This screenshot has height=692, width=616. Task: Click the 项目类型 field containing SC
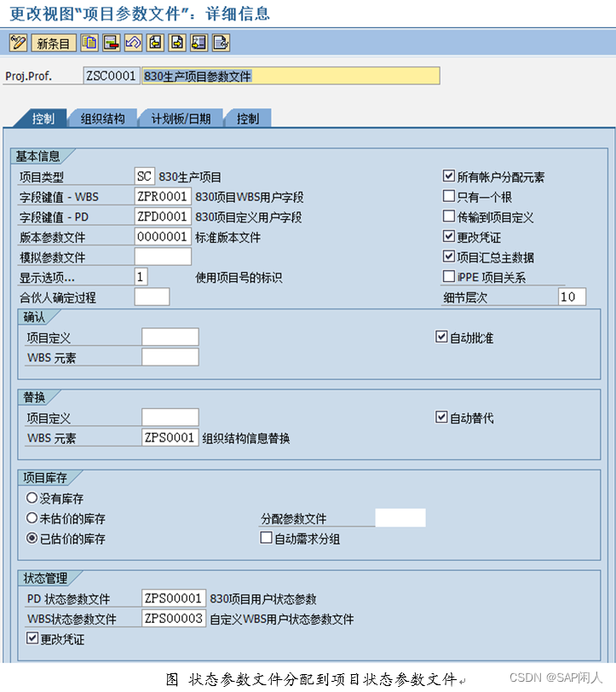pyautogui.click(x=145, y=176)
